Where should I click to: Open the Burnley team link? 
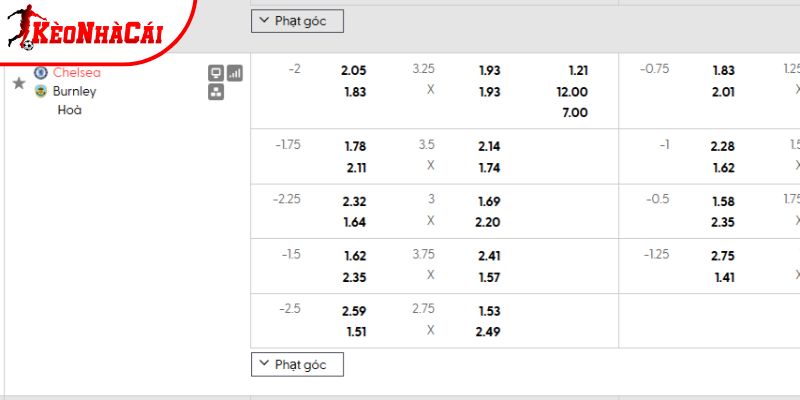click(74, 91)
